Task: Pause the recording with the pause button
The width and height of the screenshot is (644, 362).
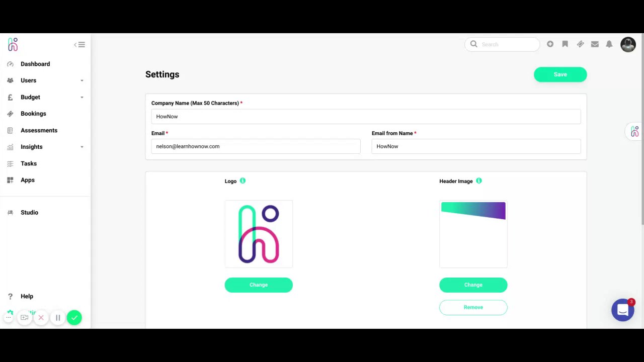Action: (x=58, y=317)
